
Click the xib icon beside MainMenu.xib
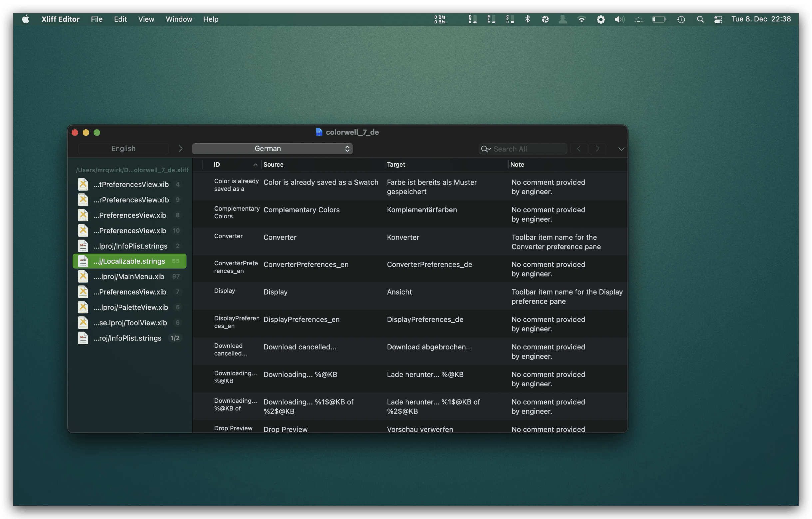click(83, 276)
